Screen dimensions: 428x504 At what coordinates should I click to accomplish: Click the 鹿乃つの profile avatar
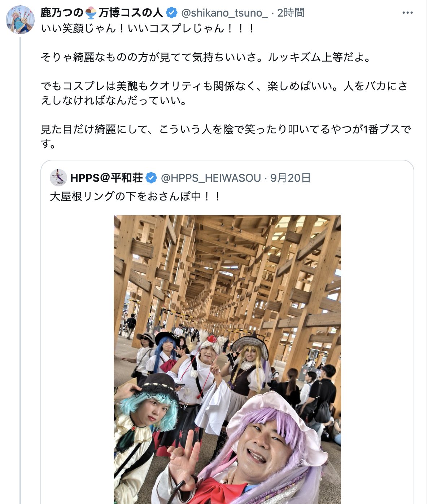point(20,19)
